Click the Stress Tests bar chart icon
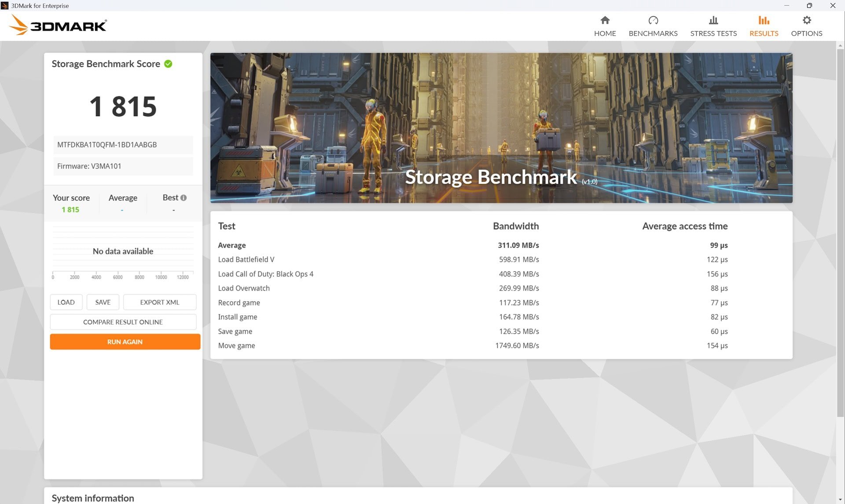The height and width of the screenshot is (504, 845). [x=713, y=20]
